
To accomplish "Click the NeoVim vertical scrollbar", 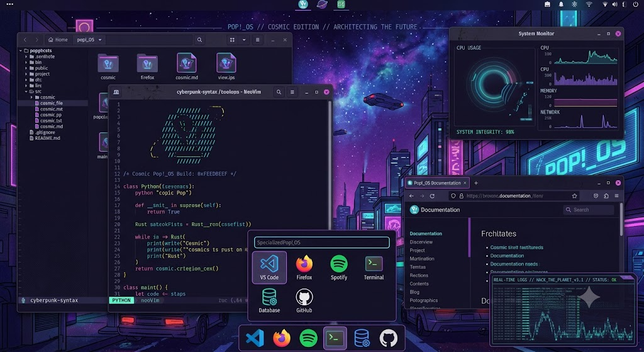I will coord(329,164).
